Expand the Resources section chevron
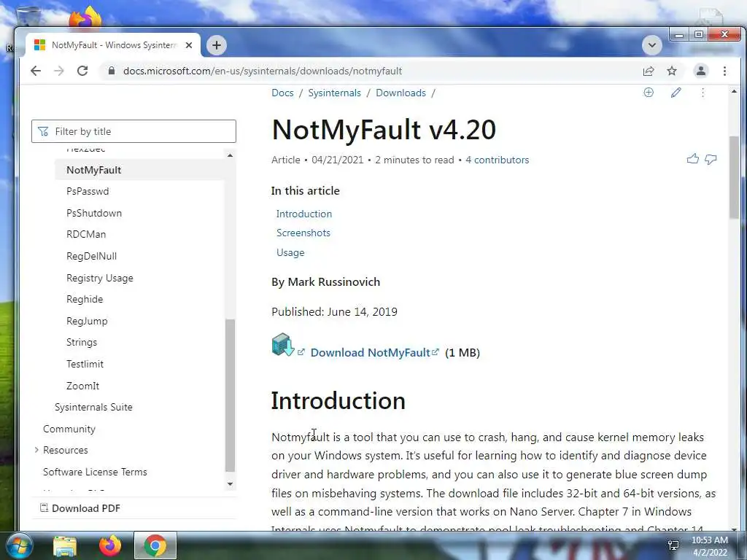 tap(36, 450)
